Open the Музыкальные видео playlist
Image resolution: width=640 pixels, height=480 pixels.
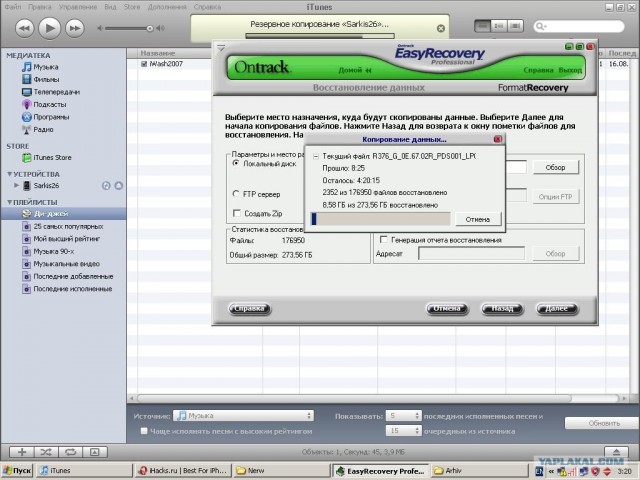(66, 264)
